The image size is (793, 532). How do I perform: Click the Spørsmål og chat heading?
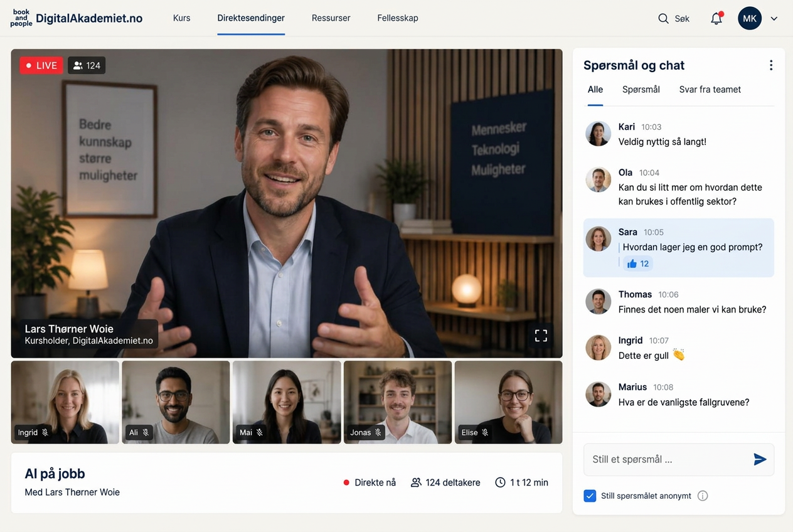pyautogui.click(x=634, y=65)
